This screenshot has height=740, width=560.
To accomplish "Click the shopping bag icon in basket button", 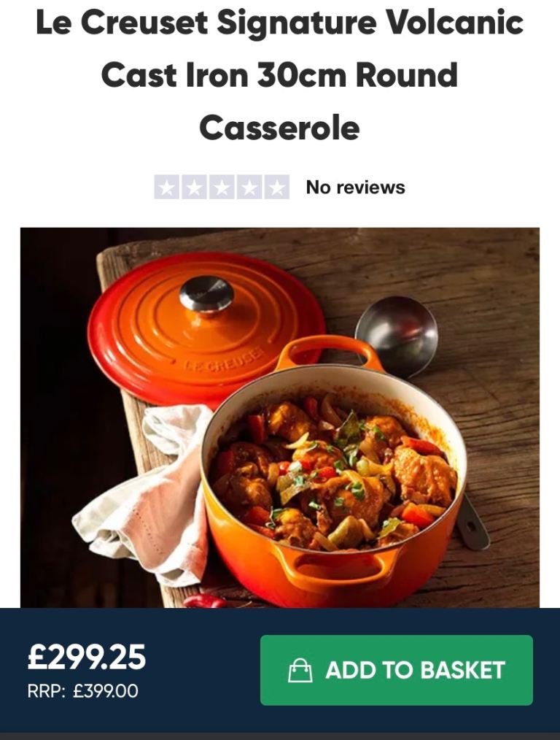I will pyautogui.click(x=300, y=670).
